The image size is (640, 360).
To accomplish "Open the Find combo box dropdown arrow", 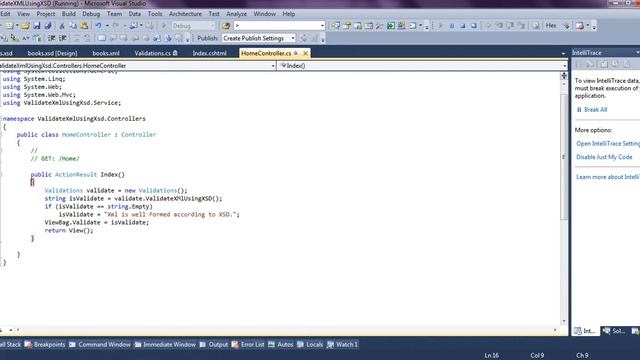I will (x=322, y=26).
